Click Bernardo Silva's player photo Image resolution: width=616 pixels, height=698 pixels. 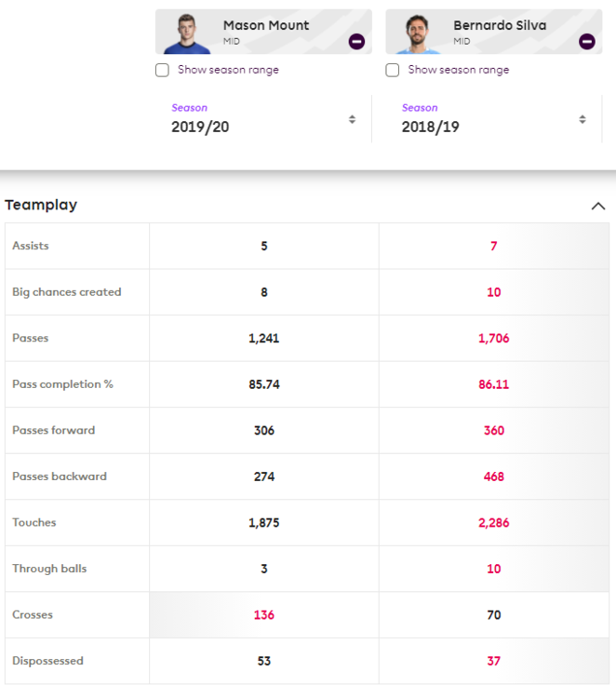point(418,34)
